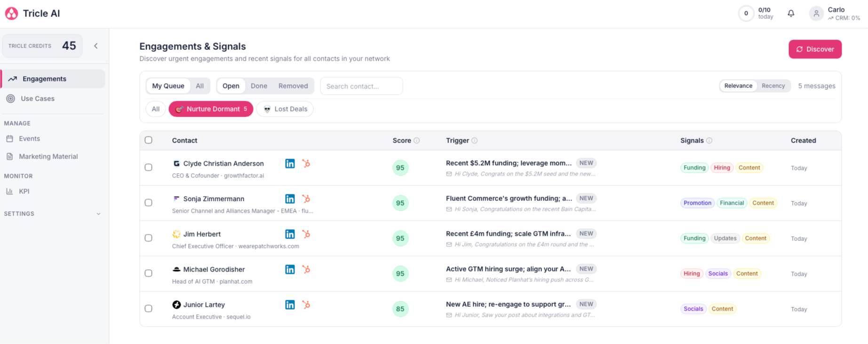
Task: Click Junior Lartey's 85 score badge
Action: coord(400,309)
